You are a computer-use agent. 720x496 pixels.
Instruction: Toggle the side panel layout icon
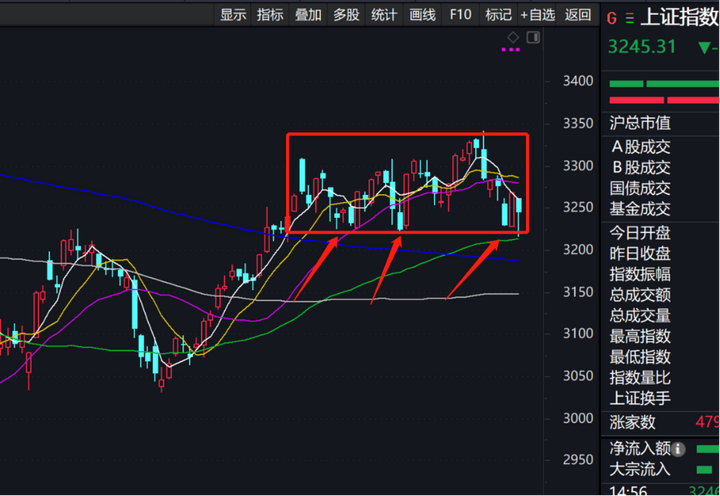coord(533,37)
